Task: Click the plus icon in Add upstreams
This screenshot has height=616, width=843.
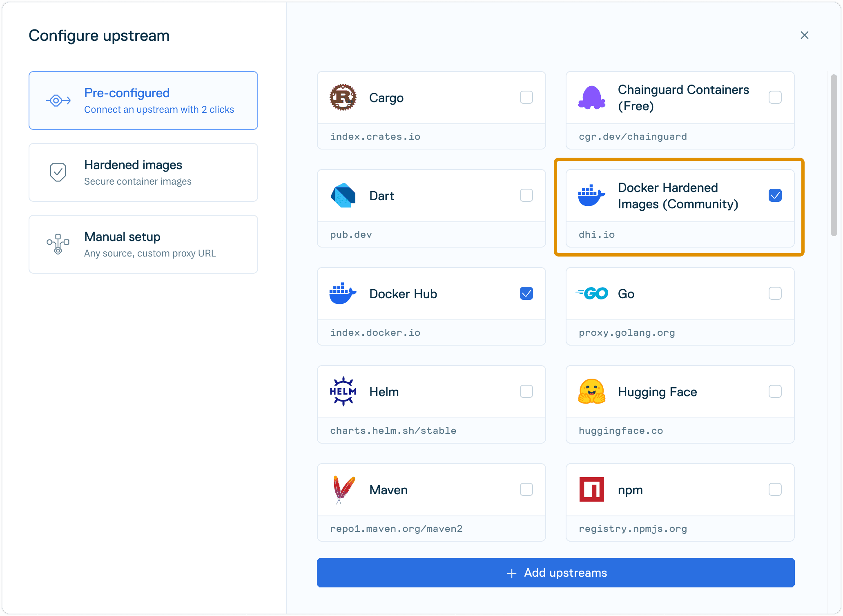Action: coord(511,574)
